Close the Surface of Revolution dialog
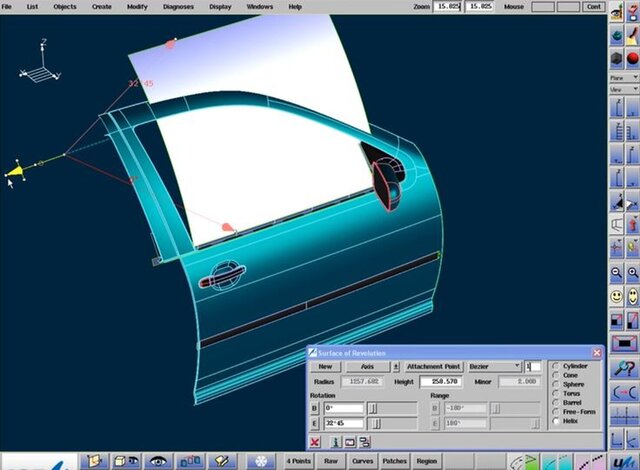The height and width of the screenshot is (470, 640). tap(597, 353)
